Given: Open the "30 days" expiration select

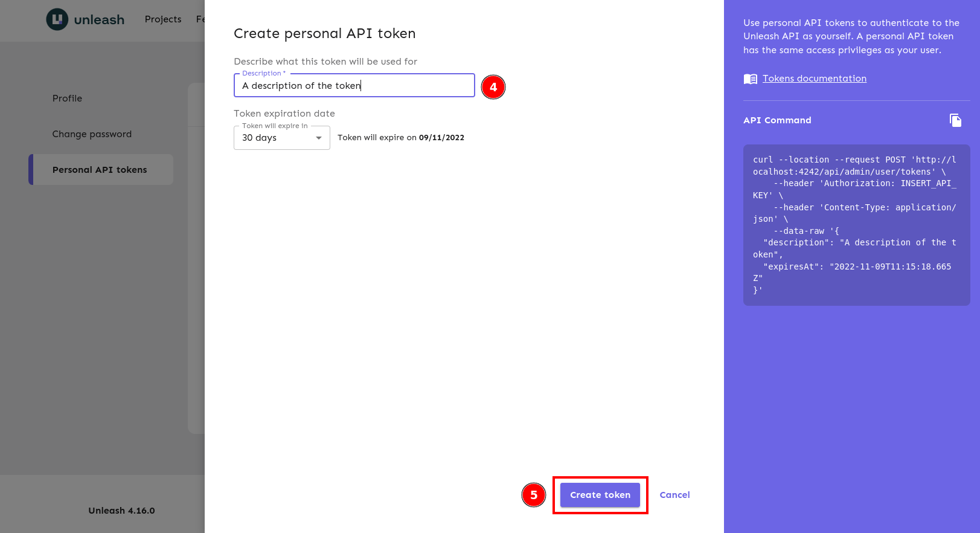Looking at the screenshot, I should pos(275,138).
